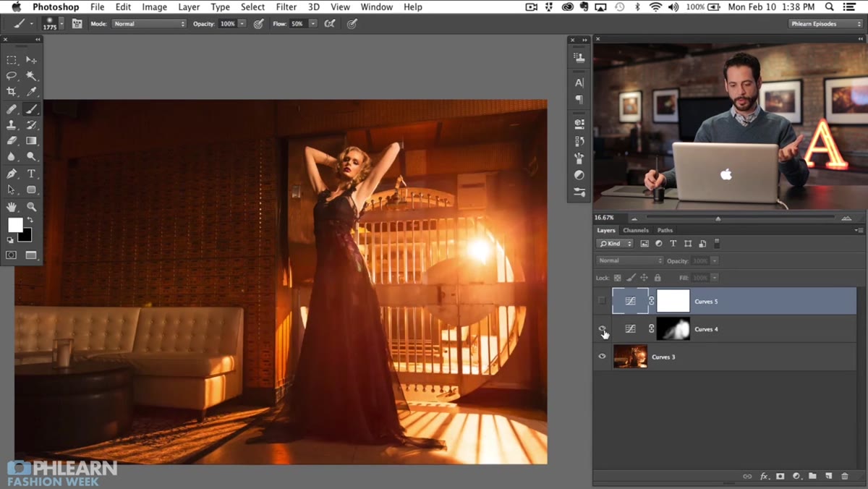Screen dimensions: 868x489
Task: Click the white foreground color swatch
Action: tap(14, 225)
